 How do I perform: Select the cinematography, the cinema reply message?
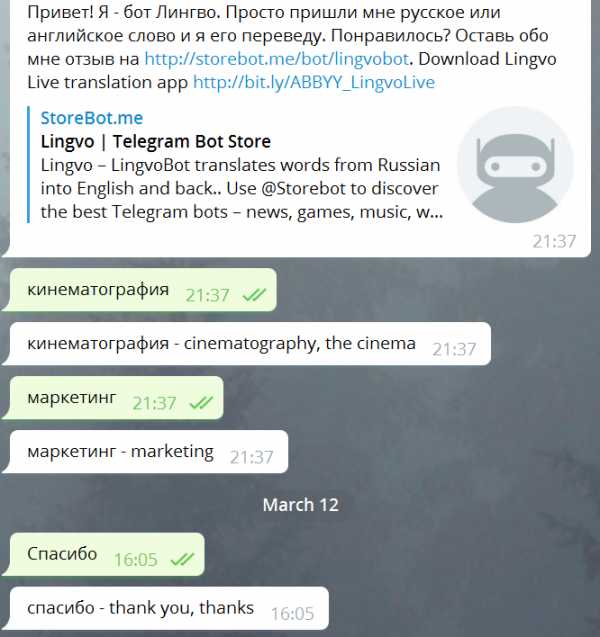(x=249, y=344)
